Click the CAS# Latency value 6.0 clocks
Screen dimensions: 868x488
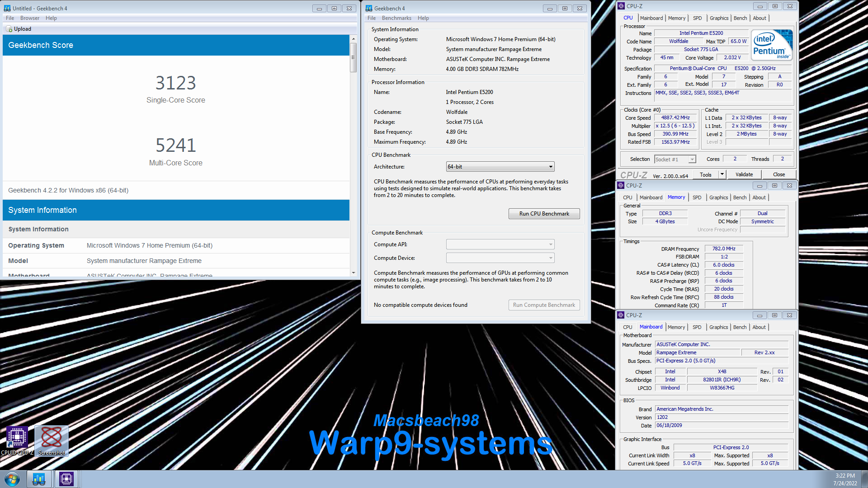pos(724,265)
